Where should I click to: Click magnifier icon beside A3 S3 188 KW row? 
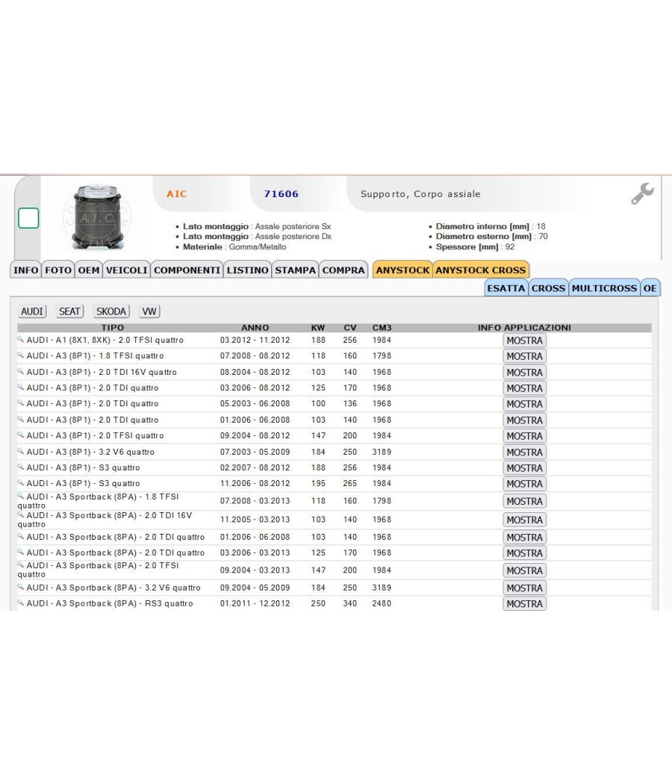(21, 467)
